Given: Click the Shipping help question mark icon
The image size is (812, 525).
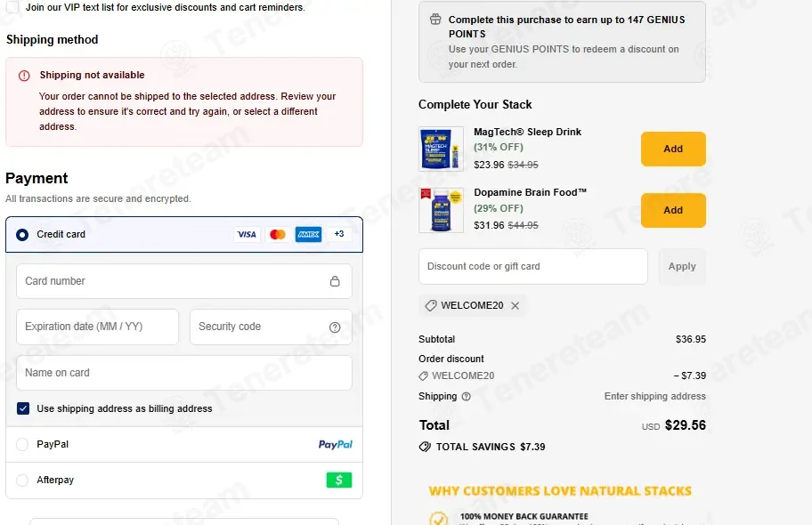Looking at the screenshot, I should [466, 397].
